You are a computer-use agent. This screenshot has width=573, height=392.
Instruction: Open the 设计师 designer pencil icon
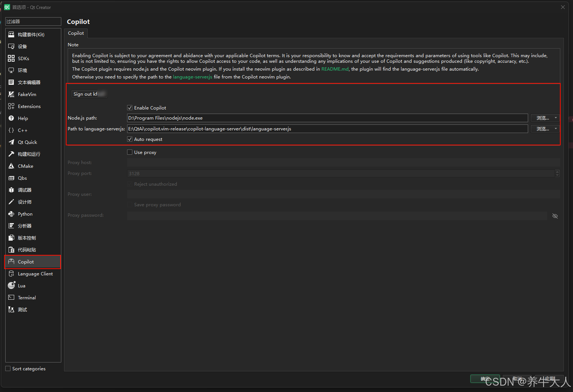[x=11, y=202]
